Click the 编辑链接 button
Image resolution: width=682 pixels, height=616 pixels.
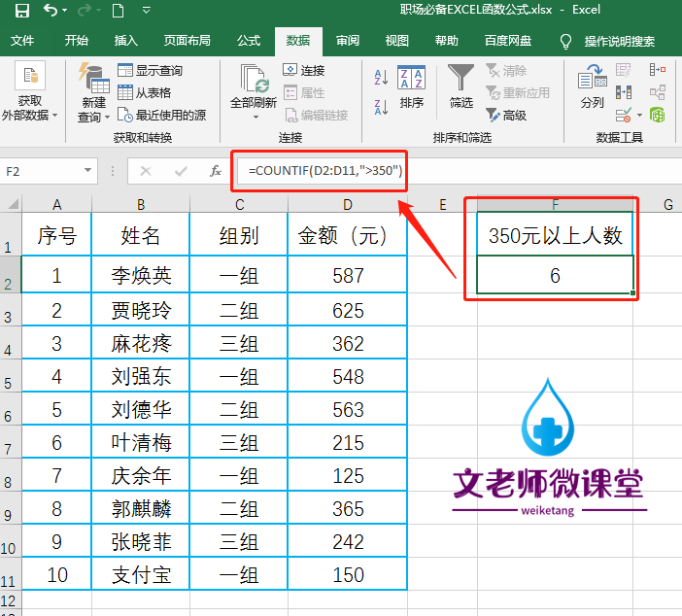(316, 116)
